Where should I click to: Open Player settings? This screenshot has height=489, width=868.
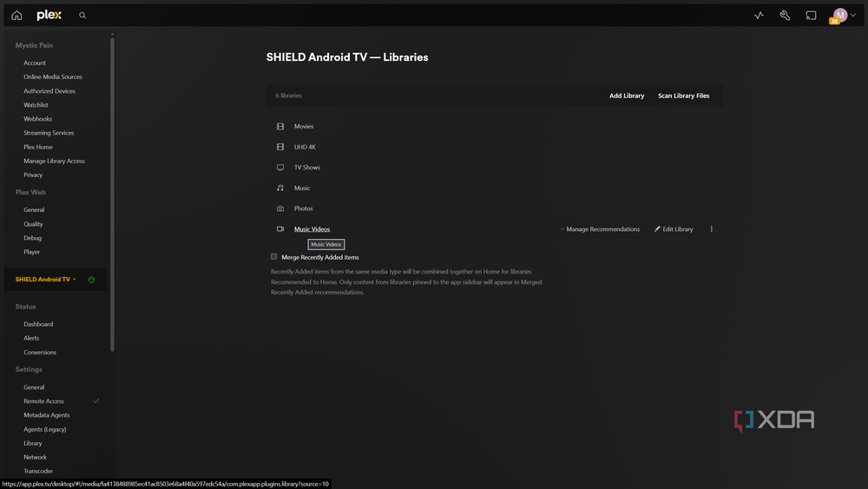coord(31,252)
